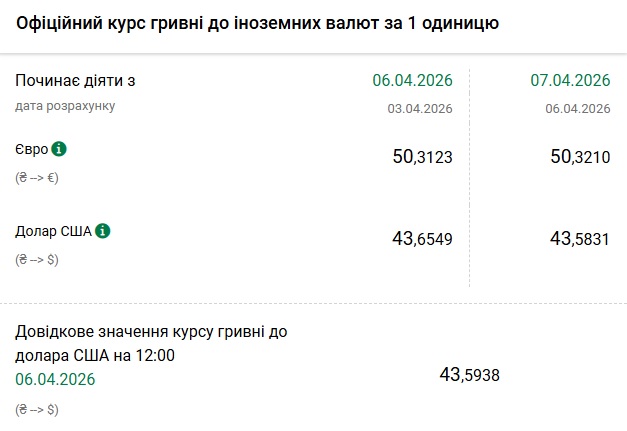Click the 'дата розрахунку' sublabel
Screen dimensions: 627x431
65,105
